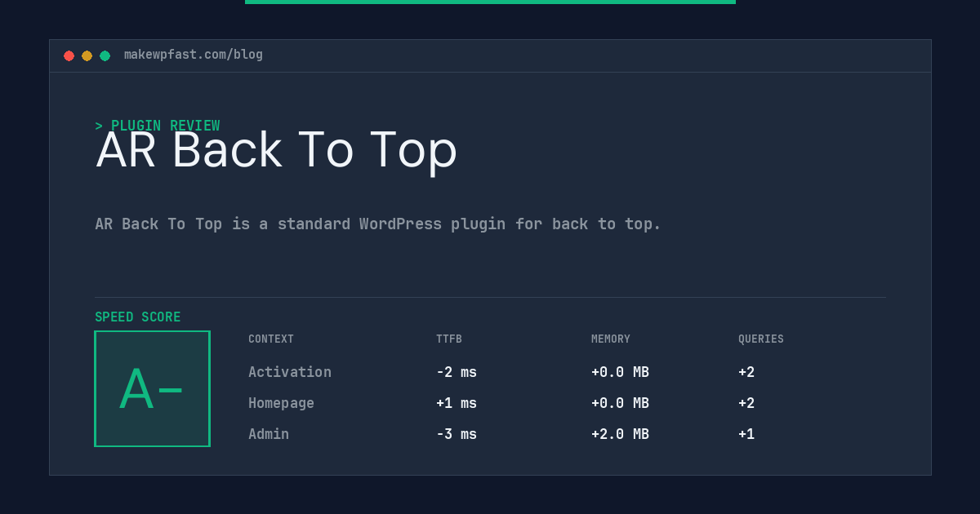
Task: Click Activation queries value +2
Action: pos(746,372)
